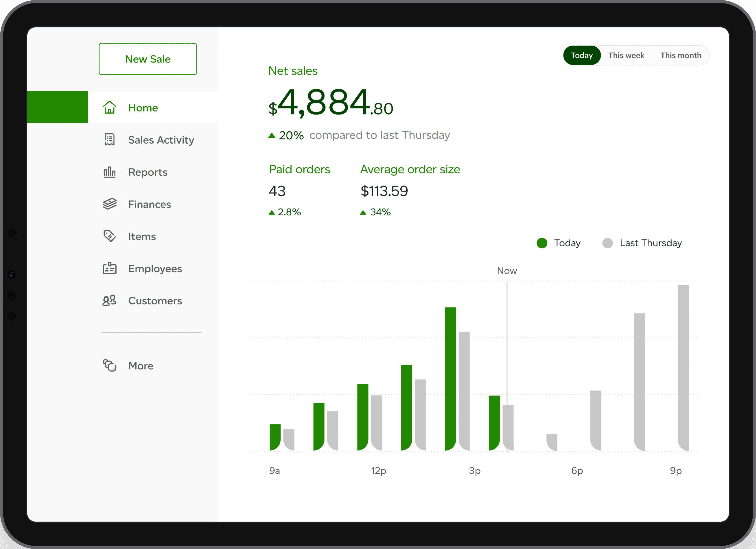The width and height of the screenshot is (756, 549).
Task: Click the Last Thursday legend label
Action: [x=651, y=243]
